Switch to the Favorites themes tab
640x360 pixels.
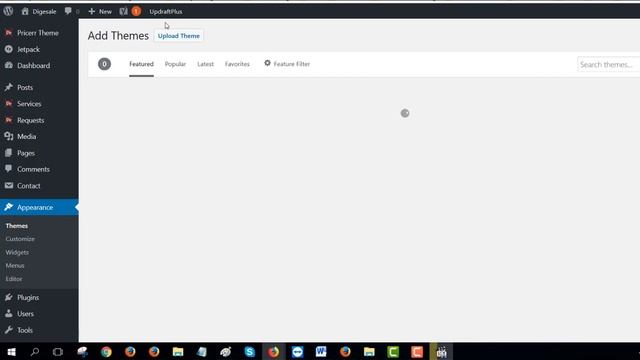[237, 64]
